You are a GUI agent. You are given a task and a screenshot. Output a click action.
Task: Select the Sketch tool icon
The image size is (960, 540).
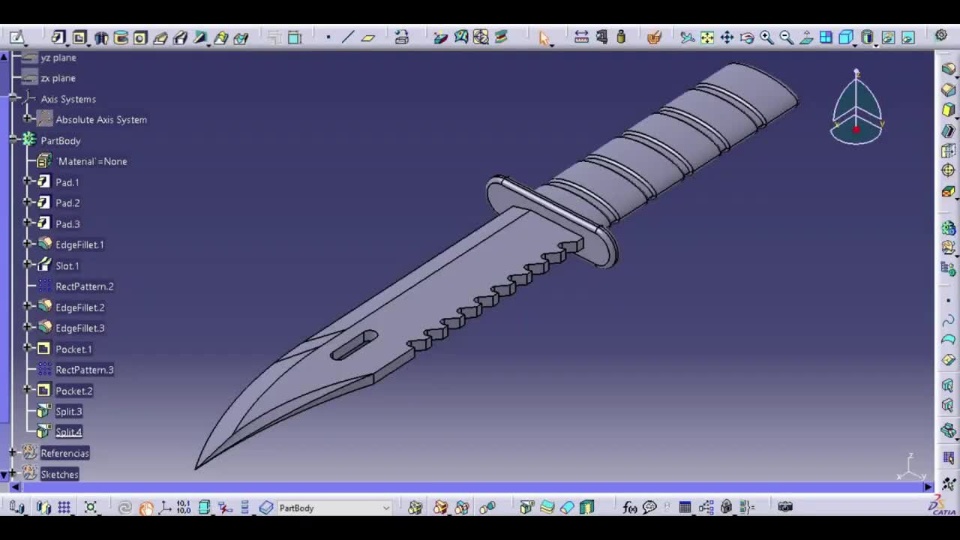[x=17, y=37]
